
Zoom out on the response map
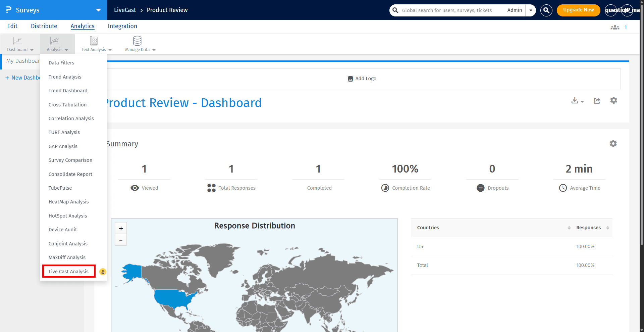click(121, 240)
